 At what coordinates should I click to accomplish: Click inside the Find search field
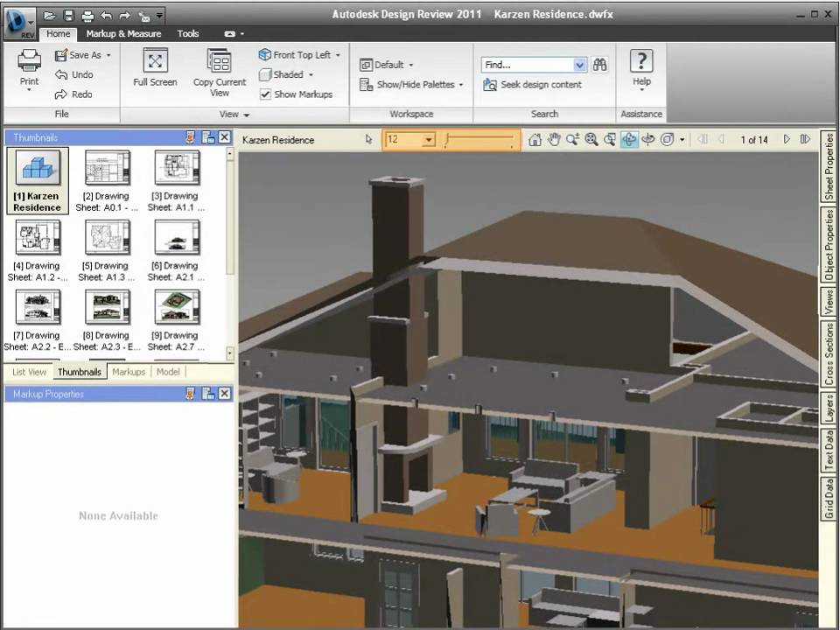[x=527, y=65]
